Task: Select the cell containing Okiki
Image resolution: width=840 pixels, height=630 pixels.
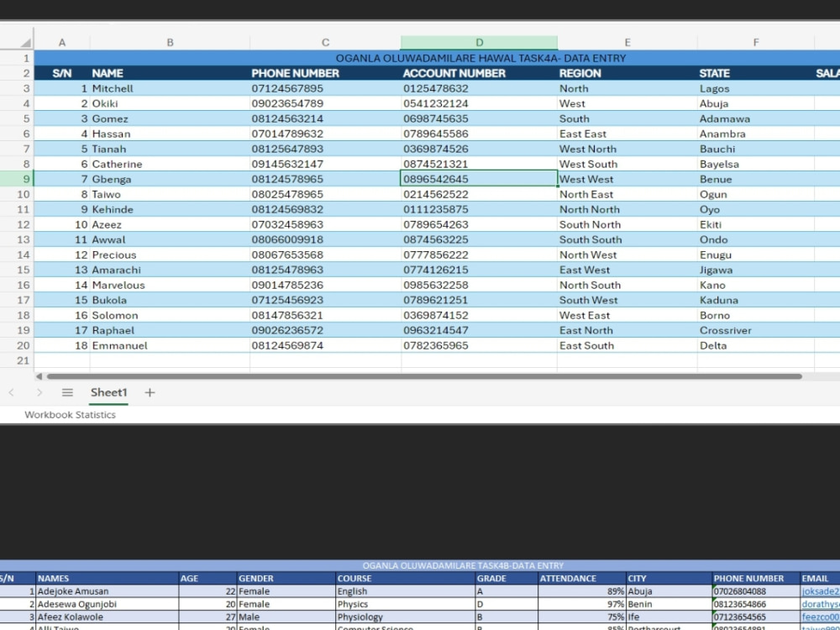Action: coord(170,103)
